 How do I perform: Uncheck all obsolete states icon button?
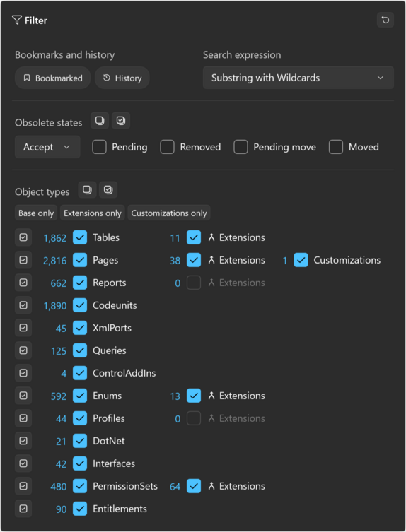point(100,121)
